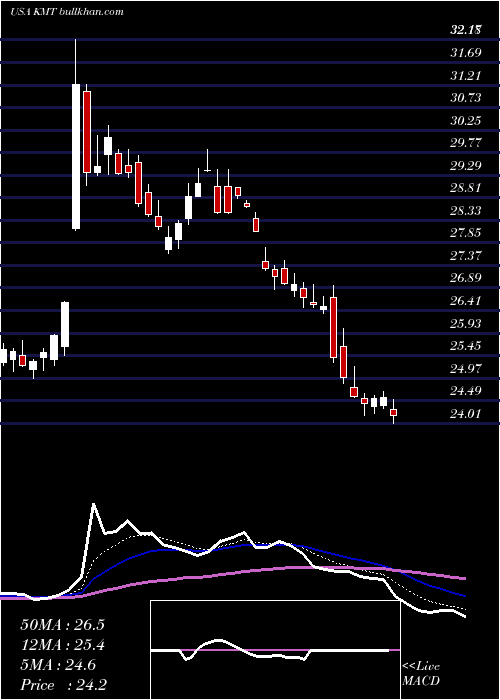Select the 30.73 price axis label
Screen dimensions: 500x700
pyautogui.click(x=466, y=98)
